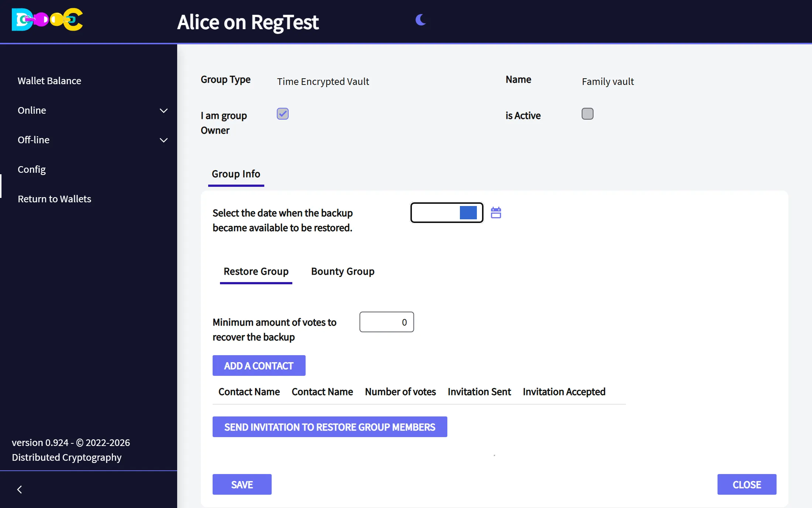Open Wallet Balance in sidebar

point(49,81)
